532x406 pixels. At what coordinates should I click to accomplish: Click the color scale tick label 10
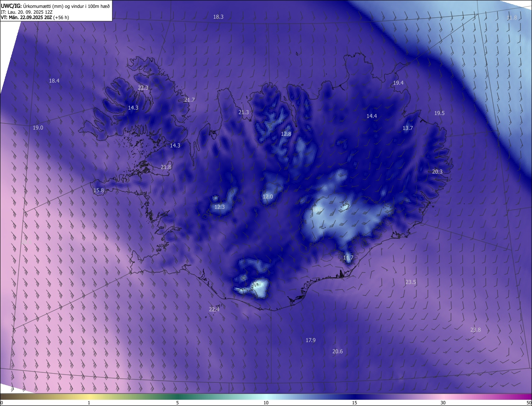coord(266,403)
